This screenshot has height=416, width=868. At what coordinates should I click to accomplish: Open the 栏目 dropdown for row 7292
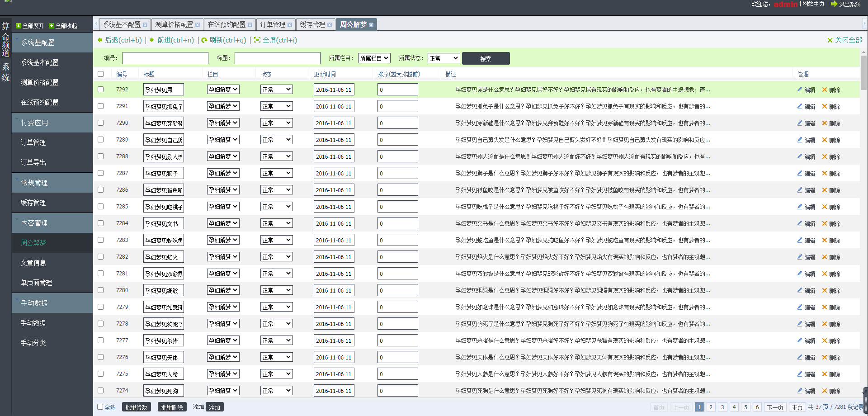click(x=223, y=90)
